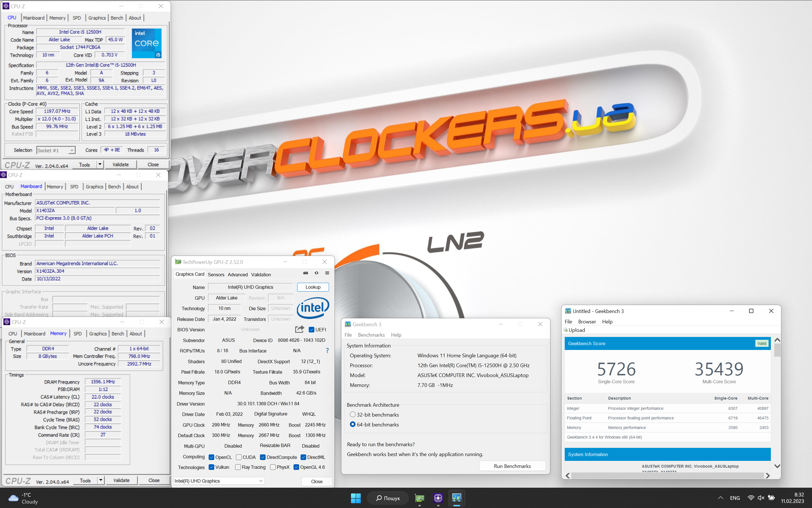Toggle the Vulkan checkbox
The width and height of the screenshot is (812, 508).
pyautogui.click(x=211, y=467)
